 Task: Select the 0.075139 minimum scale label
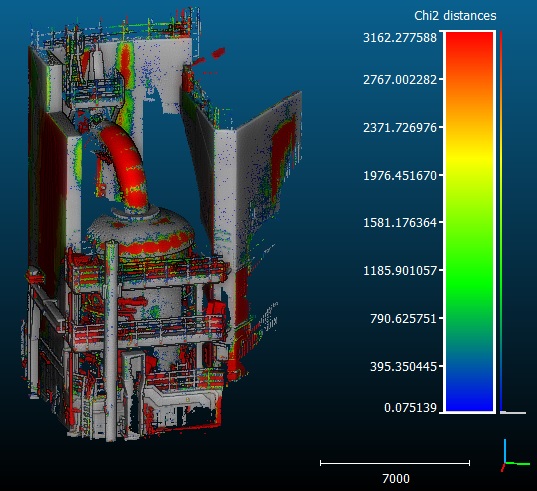410,407
